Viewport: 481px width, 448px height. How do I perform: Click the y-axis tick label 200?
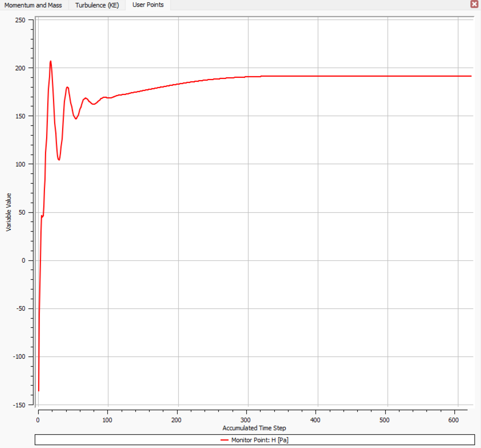point(20,68)
